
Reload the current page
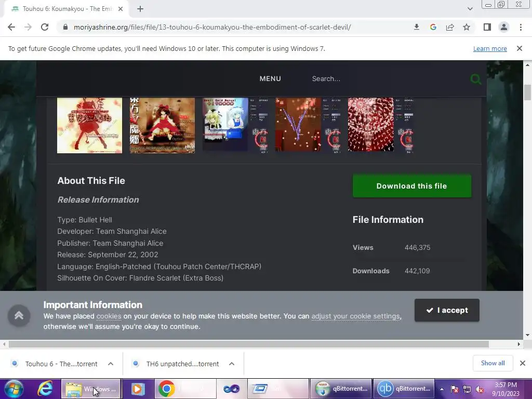click(x=45, y=27)
